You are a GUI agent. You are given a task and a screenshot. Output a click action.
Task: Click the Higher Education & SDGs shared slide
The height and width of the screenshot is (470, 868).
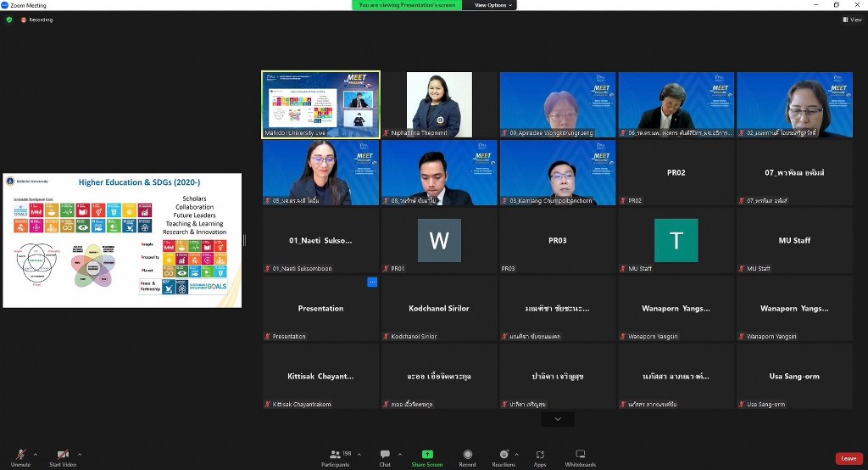(122, 240)
